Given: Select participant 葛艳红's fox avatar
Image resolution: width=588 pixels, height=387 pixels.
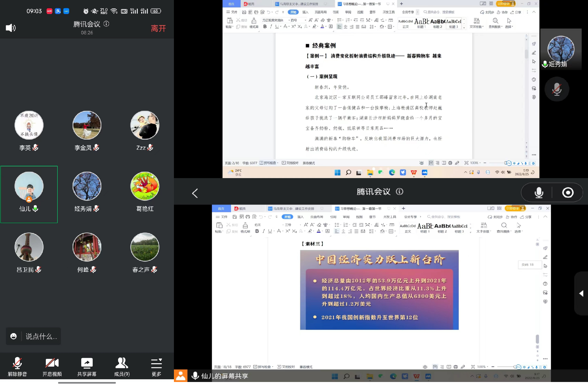Looking at the screenshot, I should (x=145, y=186).
